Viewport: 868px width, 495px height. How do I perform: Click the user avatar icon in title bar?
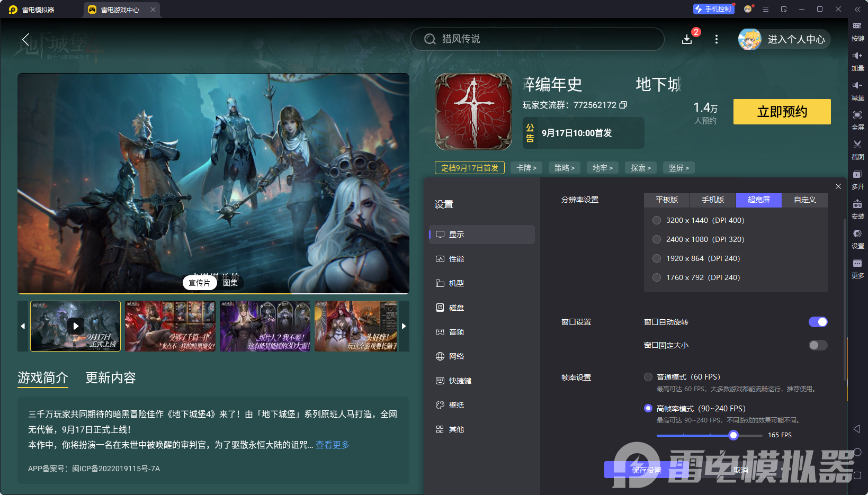click(748, 9)
